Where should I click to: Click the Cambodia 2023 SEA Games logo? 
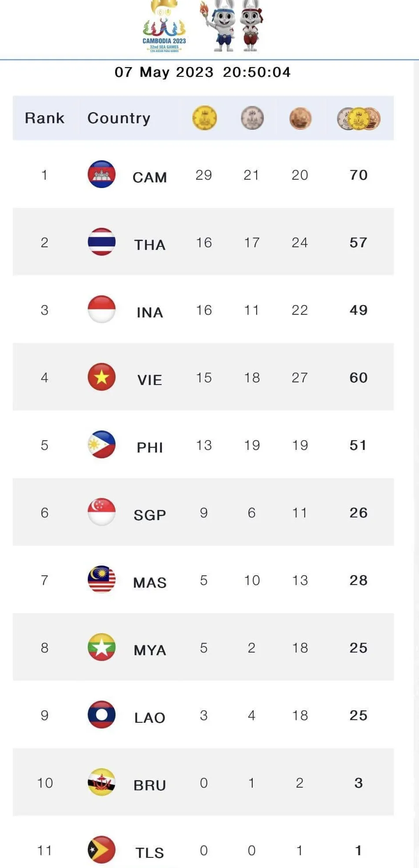pyautogui.click(x=164, y=28)
